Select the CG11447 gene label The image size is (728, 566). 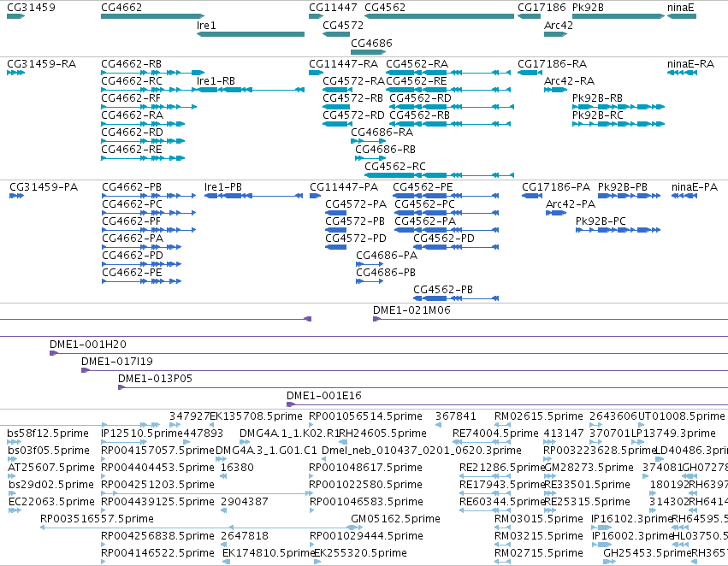(333, 8)
